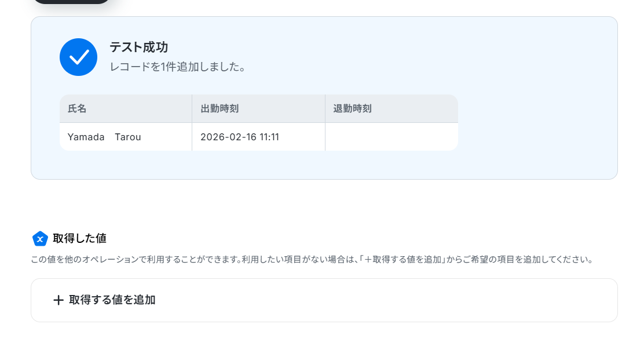Click the dark button at the top left
The width and height of the screenshot is (644, 346).
(x=71, y=1)
